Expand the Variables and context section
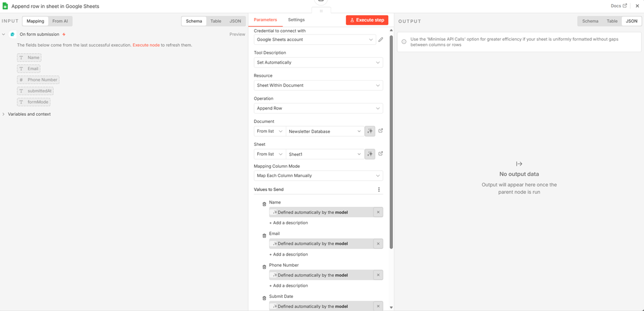644x311 pixels. 29,114
